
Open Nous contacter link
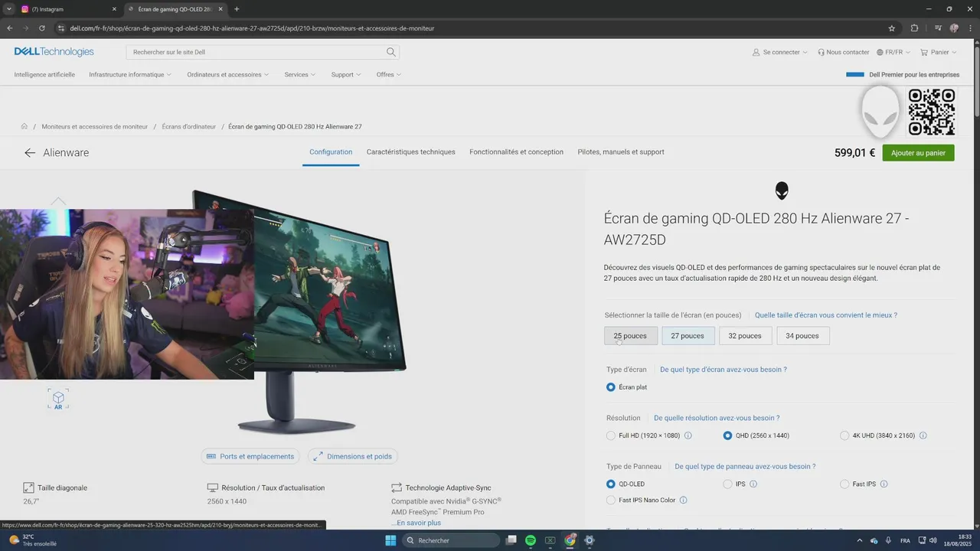coord(843,52)
